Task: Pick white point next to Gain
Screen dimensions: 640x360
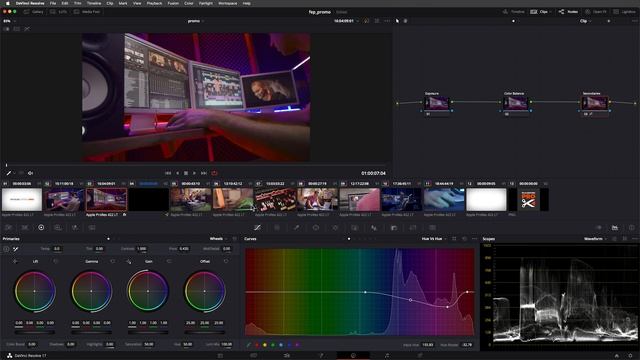Action: pos(129,261)
